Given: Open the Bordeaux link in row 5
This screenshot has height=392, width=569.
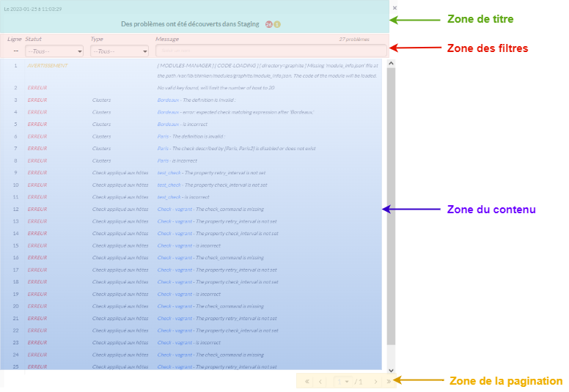Looking at the screenshot, I should point(168,124).
